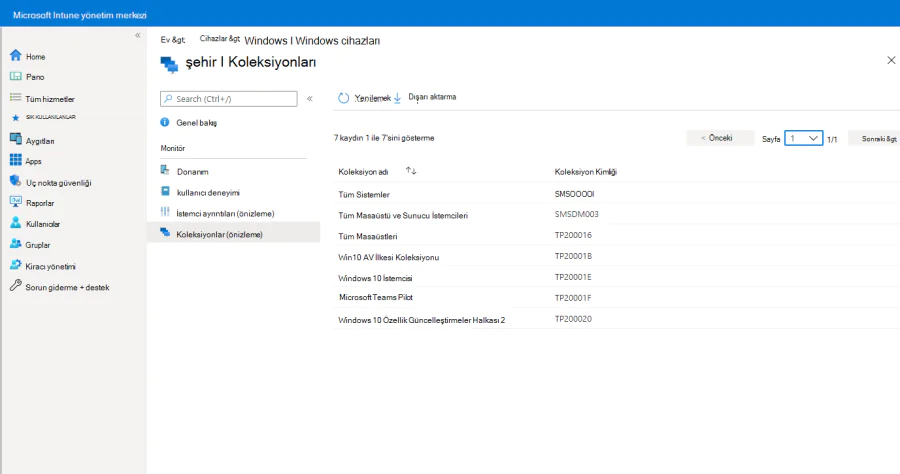This screenshot has height=474, width=900.
Task: Close the collections blade with X
Action: click(x=891, y=60)
